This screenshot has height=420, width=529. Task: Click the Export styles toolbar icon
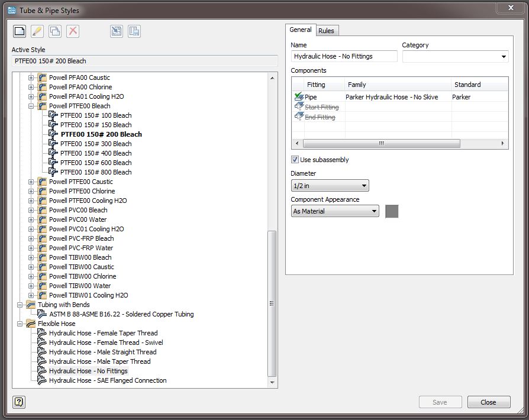click(134, 31)
